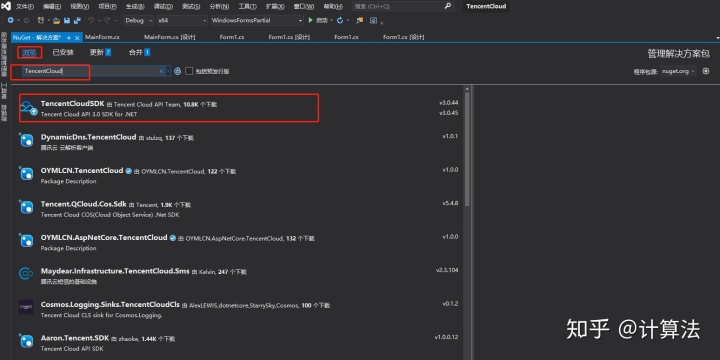Click the redo toolbar icon

[107, 21]
